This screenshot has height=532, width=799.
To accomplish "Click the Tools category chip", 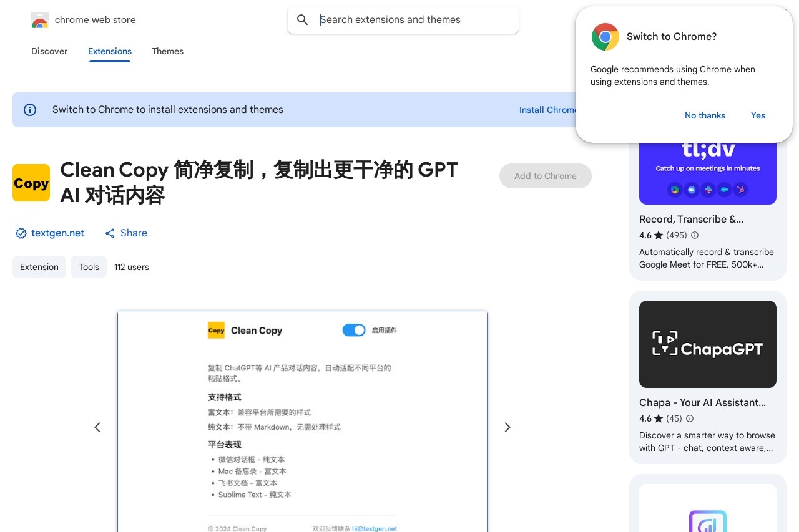I will (x=89, y=267).
